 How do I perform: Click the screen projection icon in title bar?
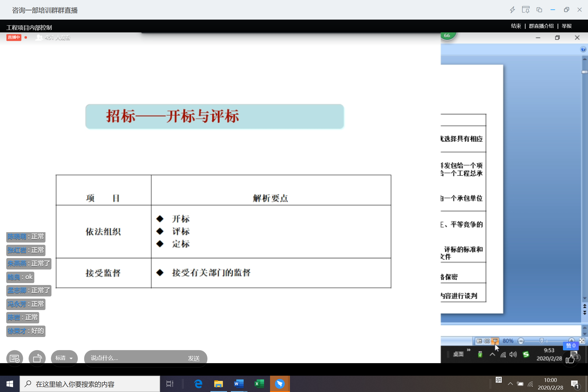tap(526, 10)
